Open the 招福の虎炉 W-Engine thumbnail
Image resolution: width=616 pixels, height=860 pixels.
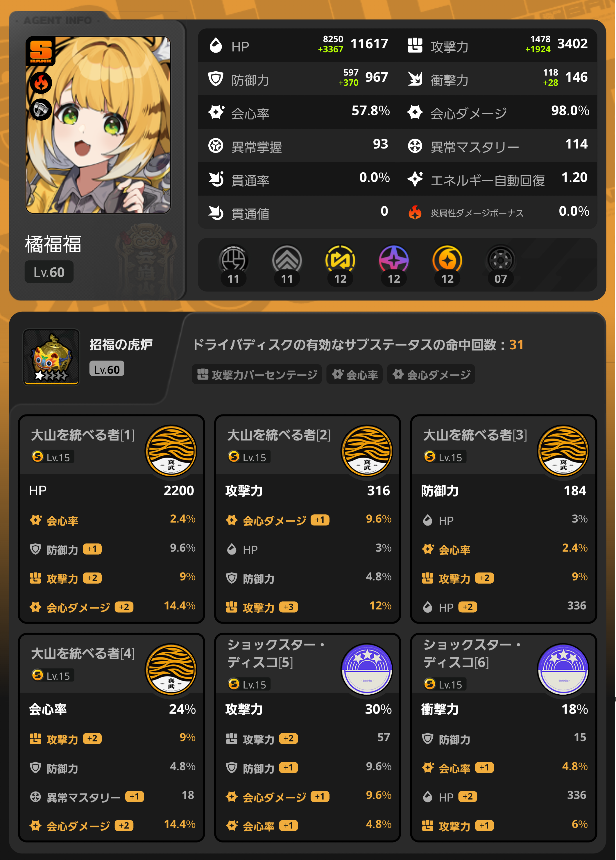pos(51,357)
